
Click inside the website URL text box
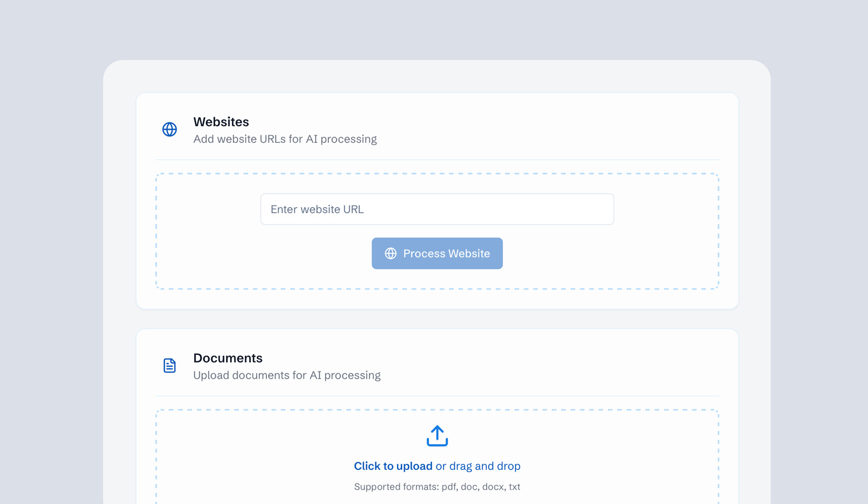click(437, 209)
